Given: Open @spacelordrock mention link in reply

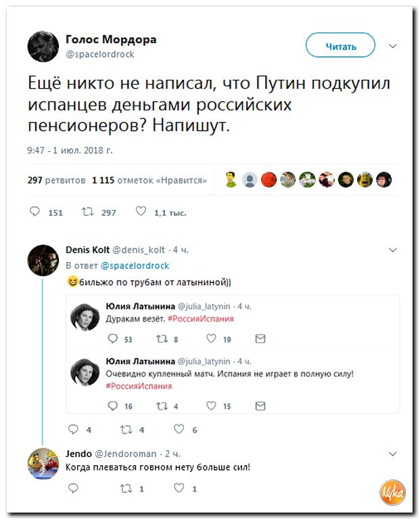Looking at the screenshot, I should (x=135, y=265).
